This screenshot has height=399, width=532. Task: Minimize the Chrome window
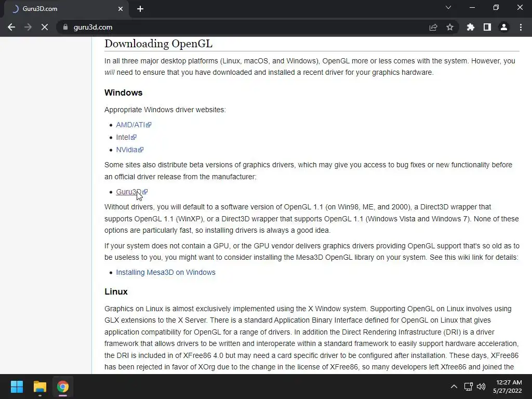472,7
